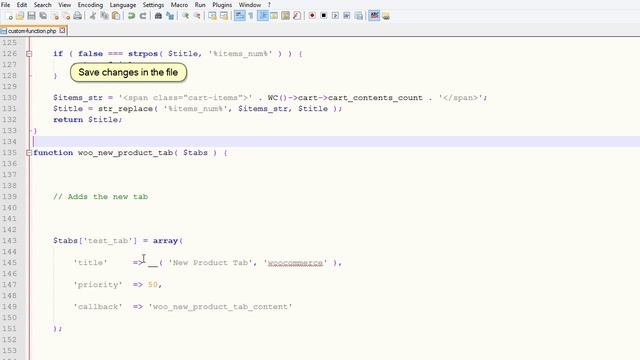Click the Print toolbar icon
The width and height of the screenshot is (640, 360).
(x=78, y=16)
